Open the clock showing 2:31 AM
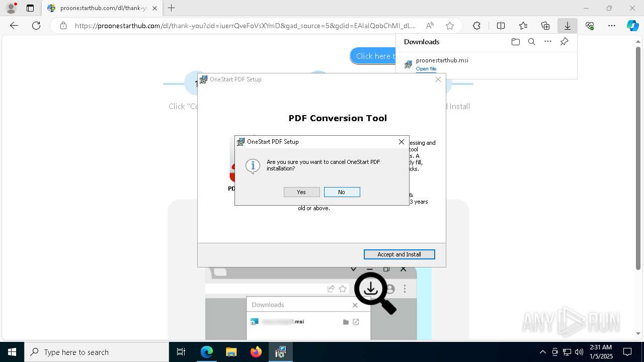 click(x=600, y=352)
